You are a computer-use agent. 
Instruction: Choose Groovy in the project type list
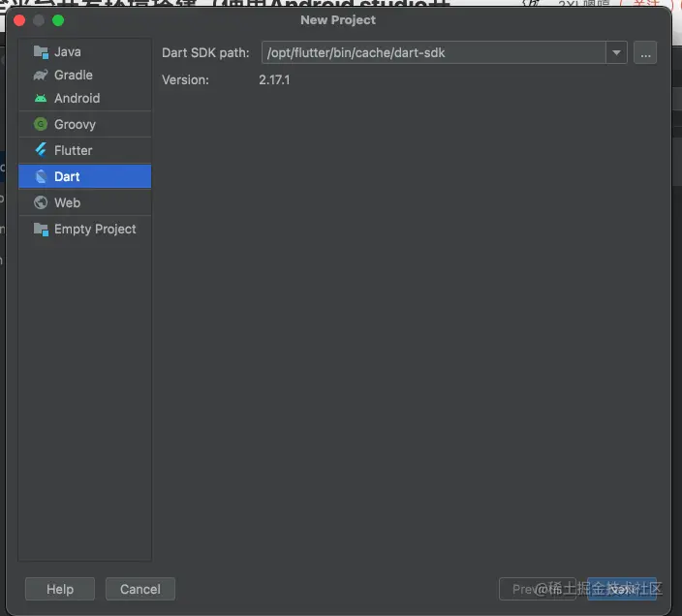tap(85, 124)
